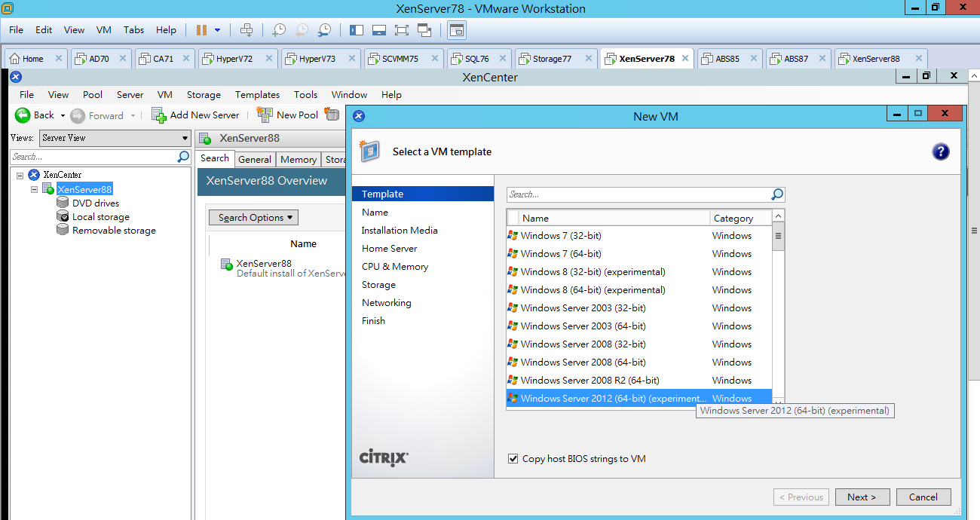The width and height of the screenshot is (980, 520).
Task: Open XenCenter Pool menu
Action: click(x=93, y=95)
